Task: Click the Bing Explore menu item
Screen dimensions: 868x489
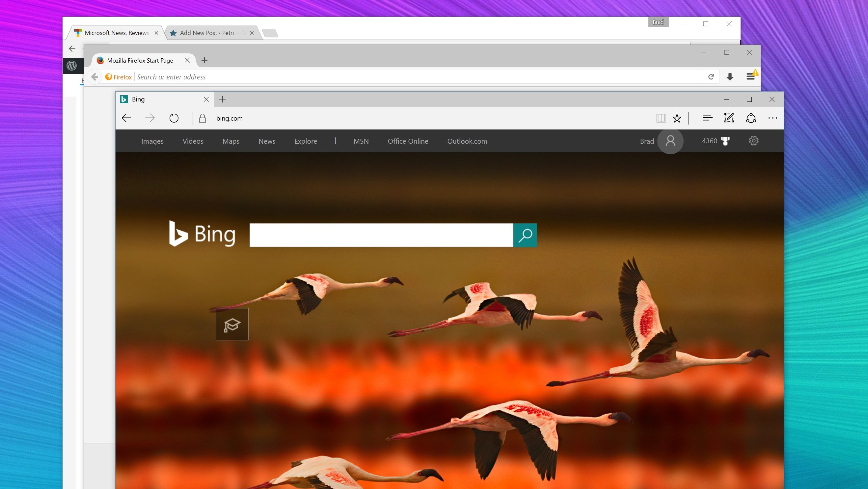Action: click(306, 141)
